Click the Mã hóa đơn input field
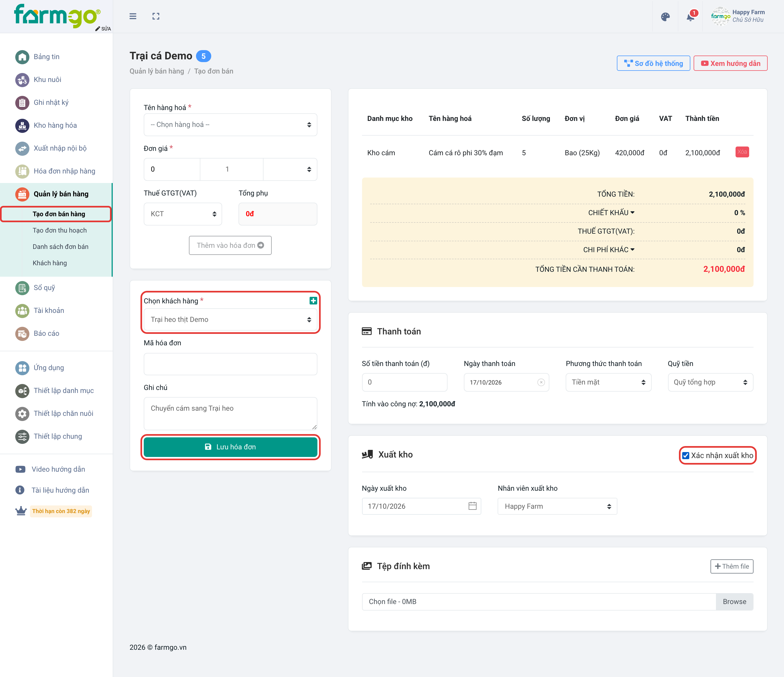 click(230, 364)
